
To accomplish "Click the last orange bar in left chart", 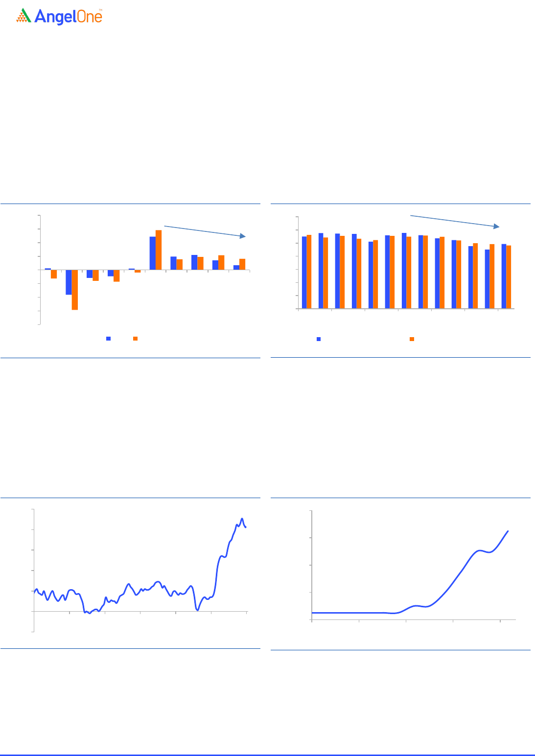I will tap(242, 264).
